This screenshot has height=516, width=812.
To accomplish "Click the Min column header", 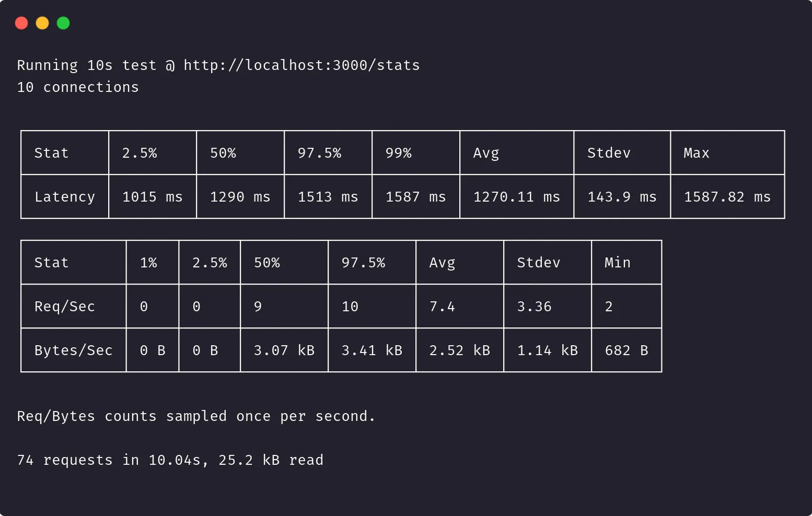I will [617, 263].
